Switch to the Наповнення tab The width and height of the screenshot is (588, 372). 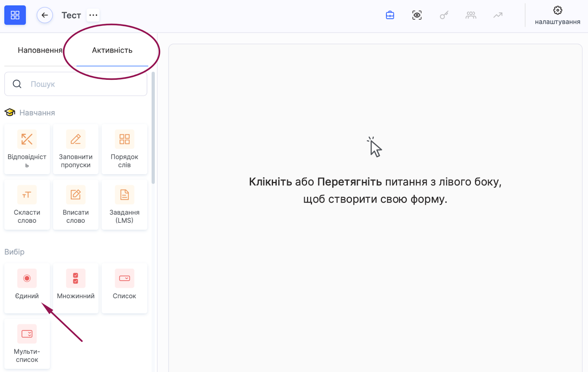40,50
